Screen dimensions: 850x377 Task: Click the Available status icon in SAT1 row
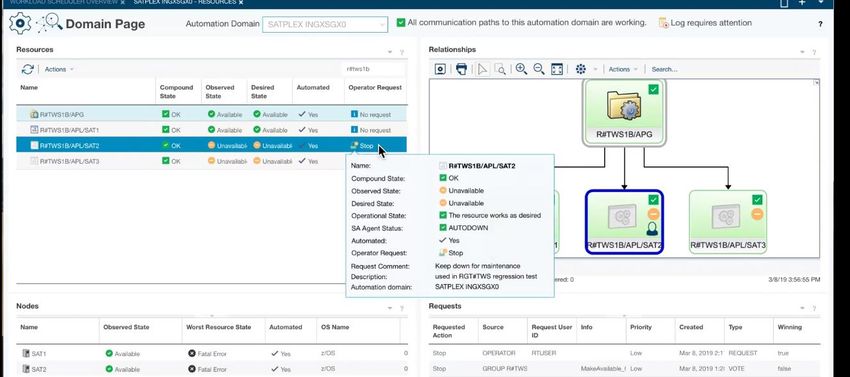click(211, 130)
